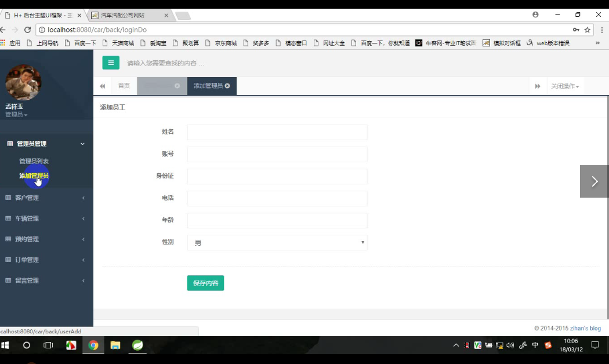Show more bookmarks overflow chevron
Image resolution: width=609 pixels, height=364 pixels.
point(598,43)
